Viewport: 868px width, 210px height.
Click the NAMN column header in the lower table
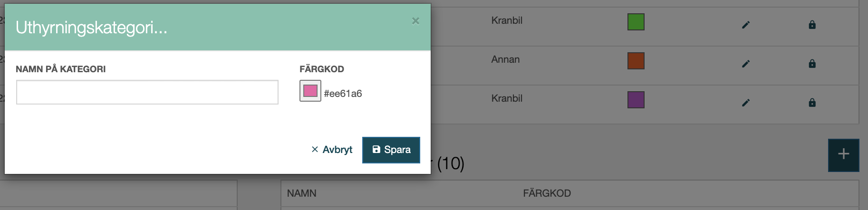coord(302,193)
